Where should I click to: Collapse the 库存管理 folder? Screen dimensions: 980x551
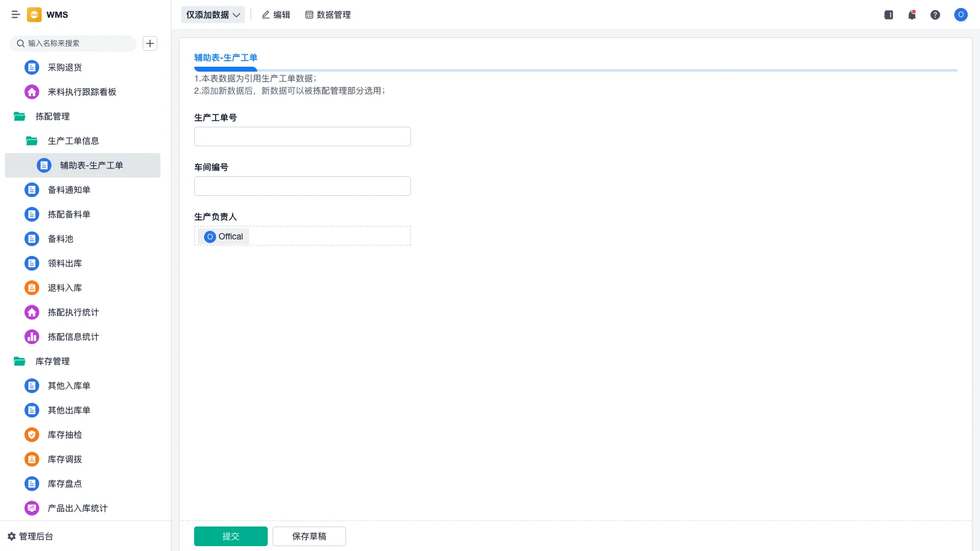click(20, 361)
